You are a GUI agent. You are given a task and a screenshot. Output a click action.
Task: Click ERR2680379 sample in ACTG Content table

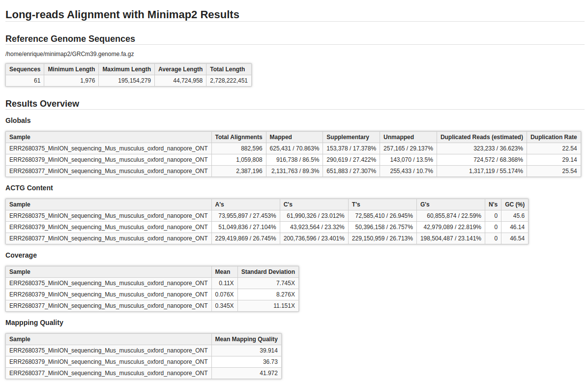pos(108,227)
